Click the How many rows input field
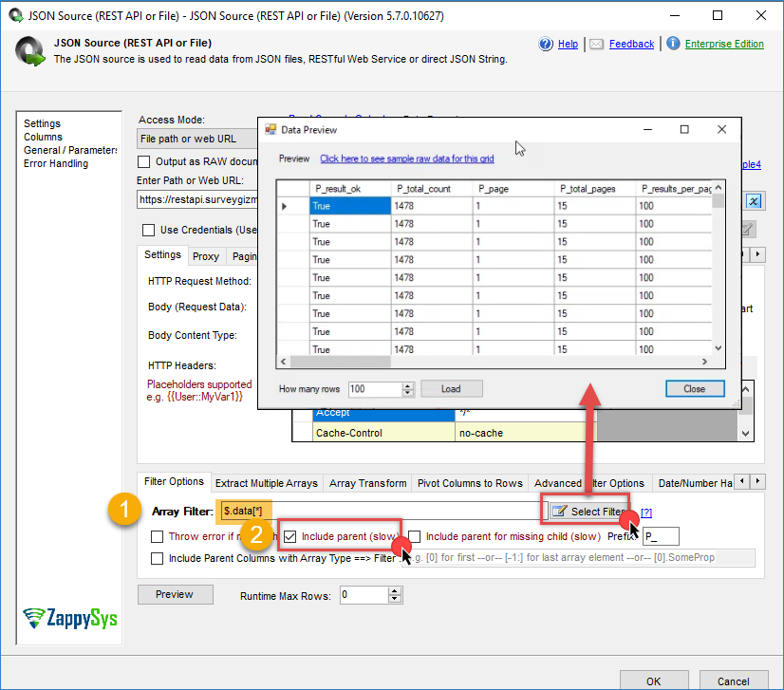This screenshot has width=784, height=690. (x=376, y=389)
